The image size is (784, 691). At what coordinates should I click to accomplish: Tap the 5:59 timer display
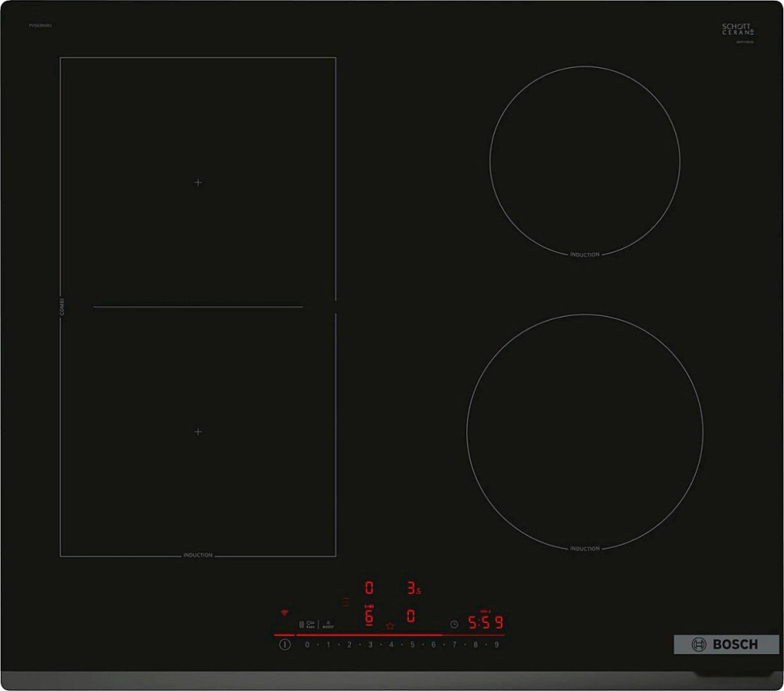(x=486, y=622)
